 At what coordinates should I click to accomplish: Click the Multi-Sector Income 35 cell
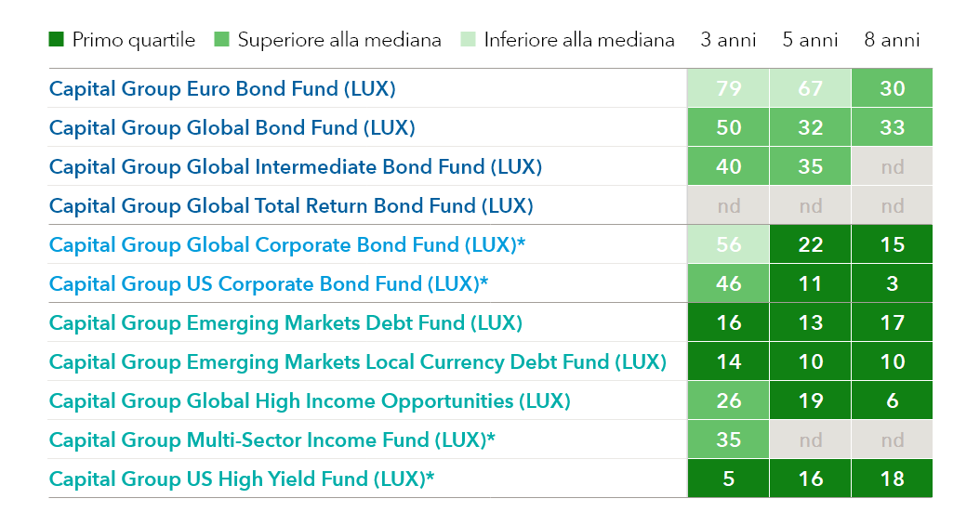(728, 440)
